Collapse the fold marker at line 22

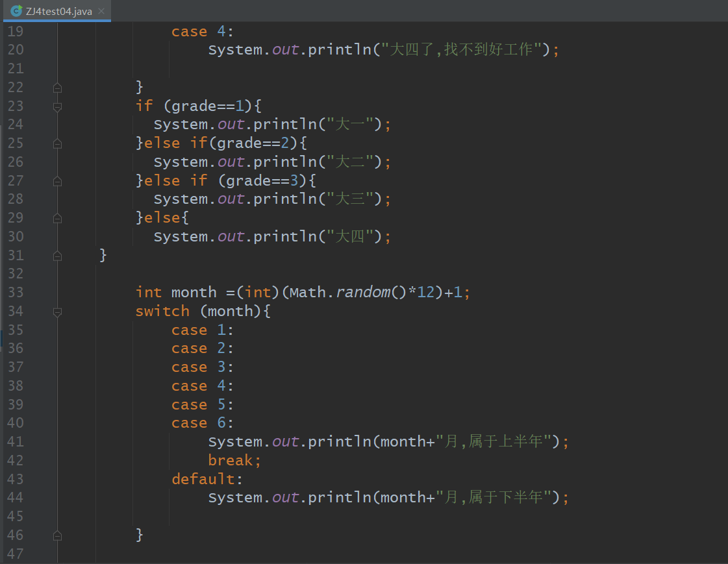[57, 88]
